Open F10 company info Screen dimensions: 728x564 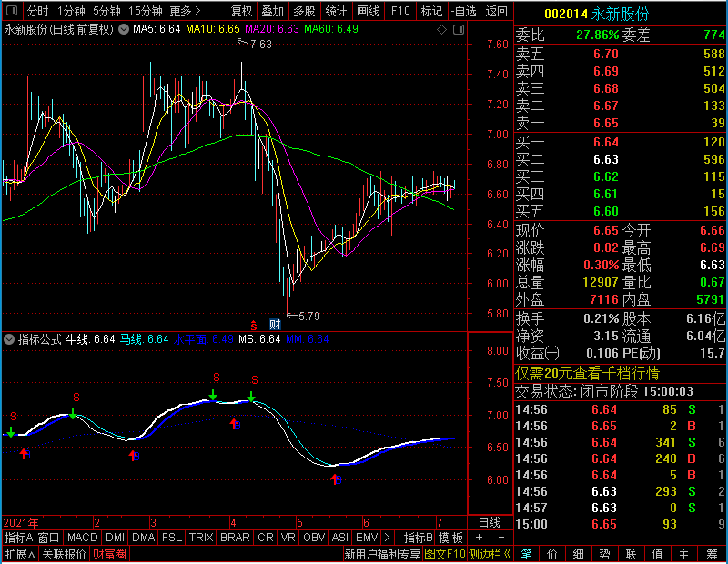coord(400,11)
